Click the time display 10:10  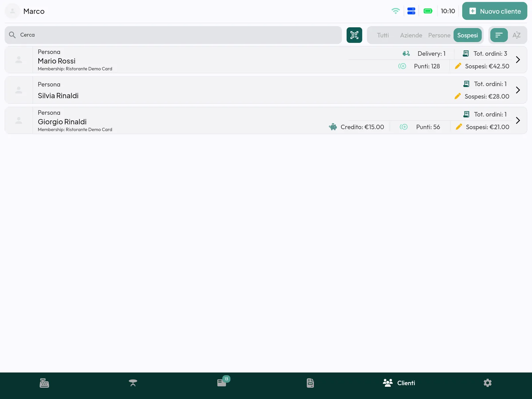[x=448, y=11]
